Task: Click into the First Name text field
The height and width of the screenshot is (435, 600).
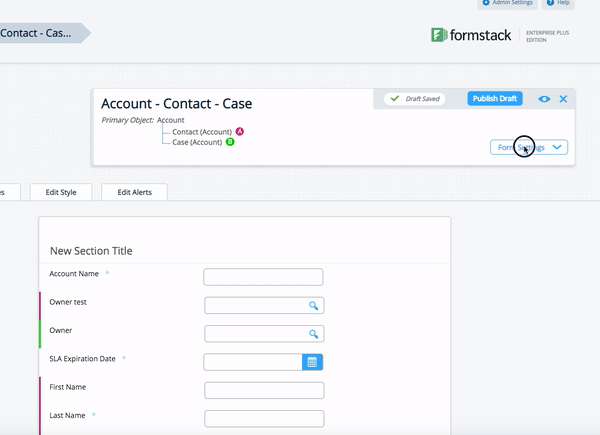Action: coord(263,390)
